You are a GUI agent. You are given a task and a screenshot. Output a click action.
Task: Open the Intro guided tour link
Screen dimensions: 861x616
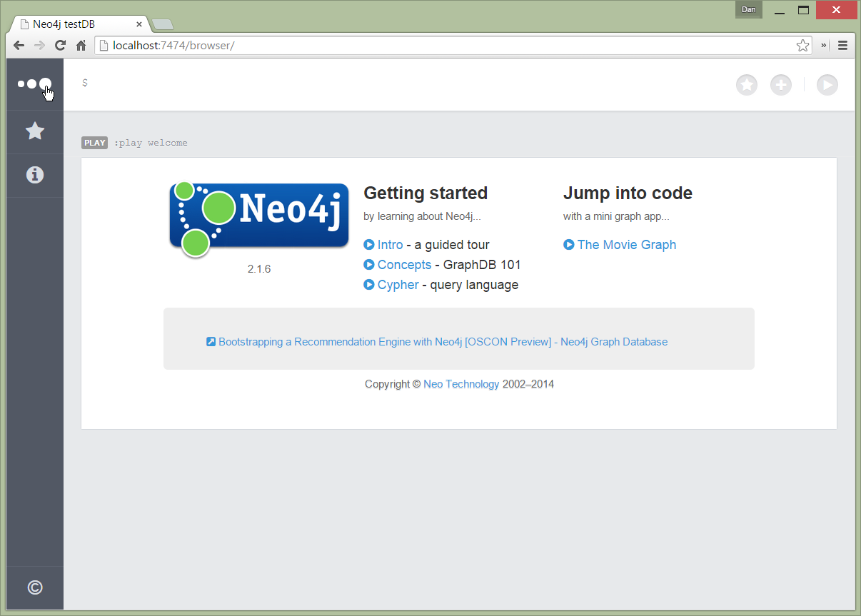pos(390,245)
